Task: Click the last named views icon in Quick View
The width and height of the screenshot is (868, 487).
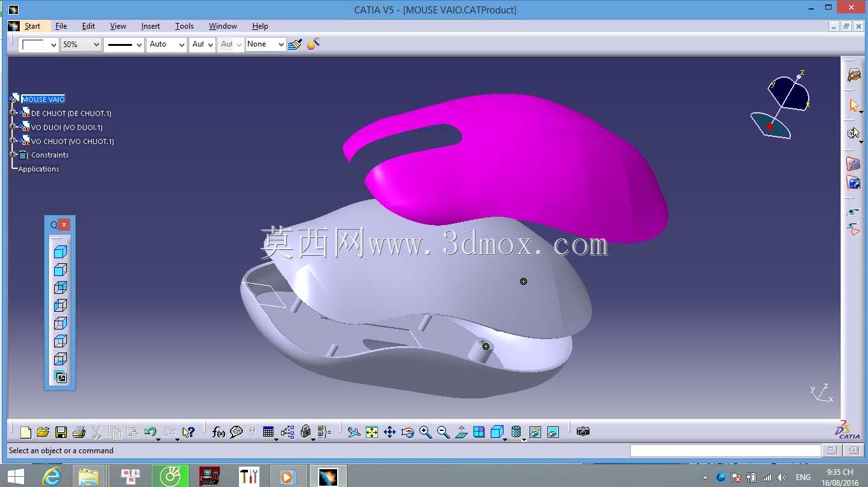Action: (61, 377)
